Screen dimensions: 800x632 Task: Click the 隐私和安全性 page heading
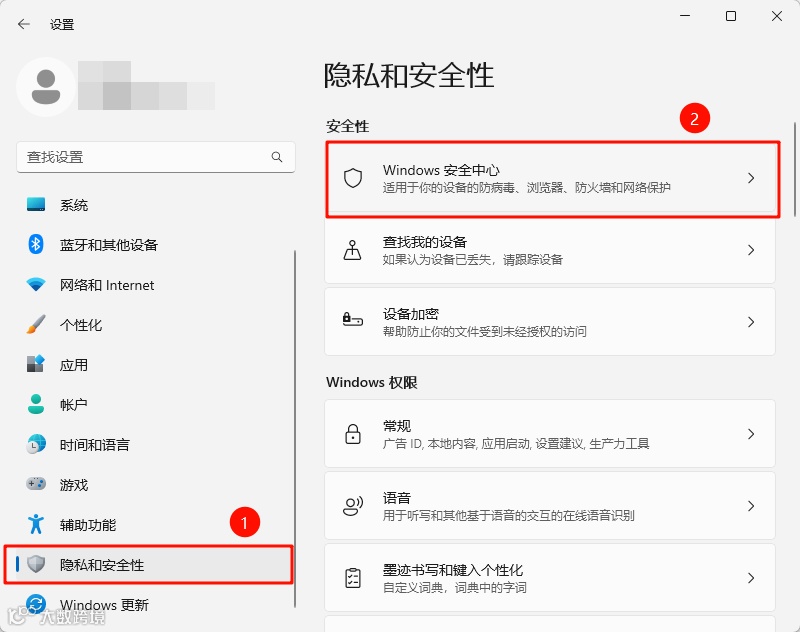[x=409, y=75]
